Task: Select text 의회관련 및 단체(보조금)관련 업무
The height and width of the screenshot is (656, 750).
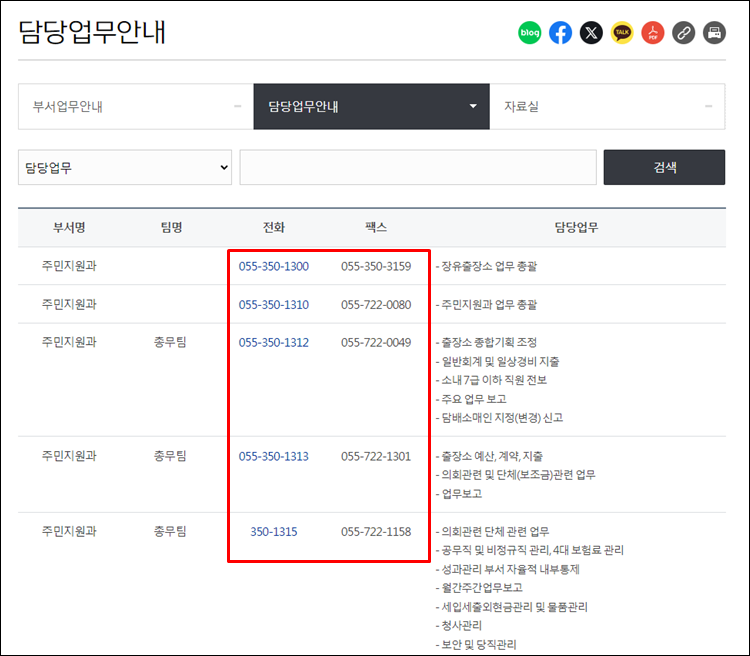Action: point(516,475)
